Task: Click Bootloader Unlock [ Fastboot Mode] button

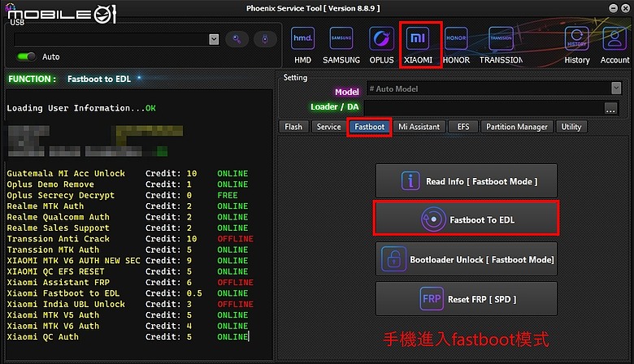Action: click(x=467, y=259)
